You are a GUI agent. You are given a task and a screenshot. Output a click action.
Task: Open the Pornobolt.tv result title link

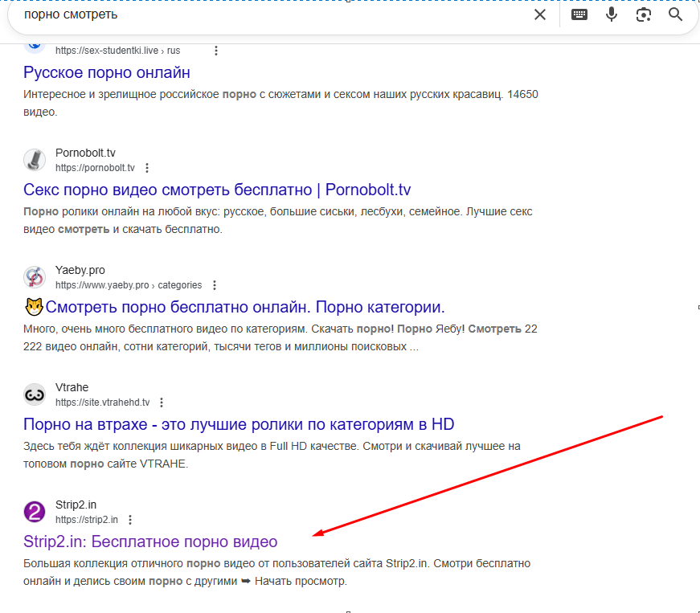[x=217, y=190]
